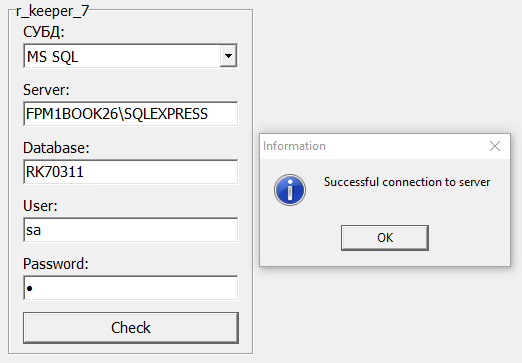Click the Database label
The width and height of the screenshot is (522, 363).
tap(56, 148)
